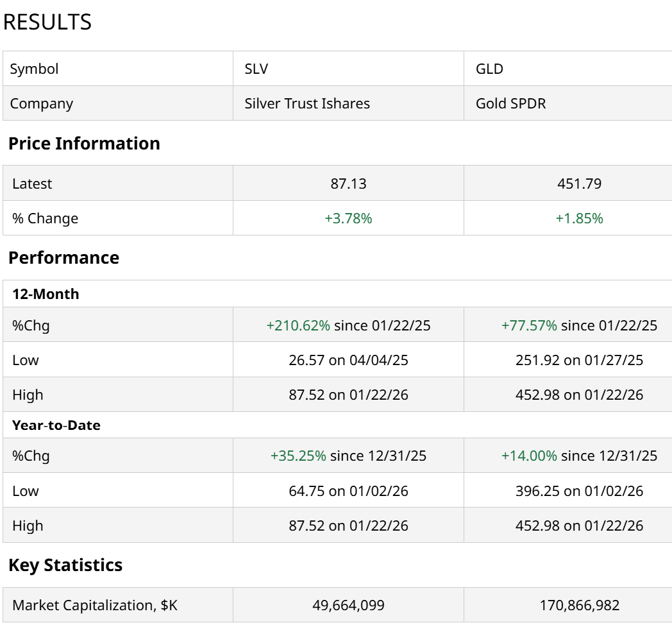Click the +210.62% 12-month change

pos(298,325)
